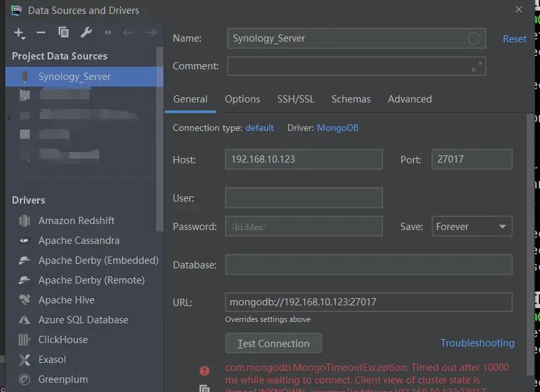
Task: Open the Schemas tab
Action: coord(351,99)
